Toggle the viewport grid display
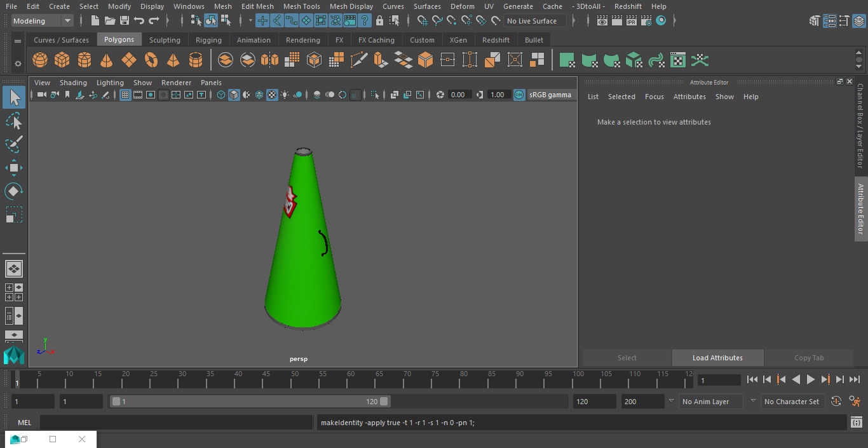Viewport: 868px width, 448px height. pyautogui.click(x=125, y=95)
